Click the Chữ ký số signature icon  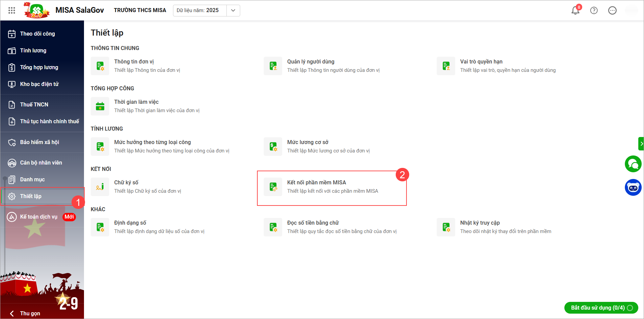100,187
